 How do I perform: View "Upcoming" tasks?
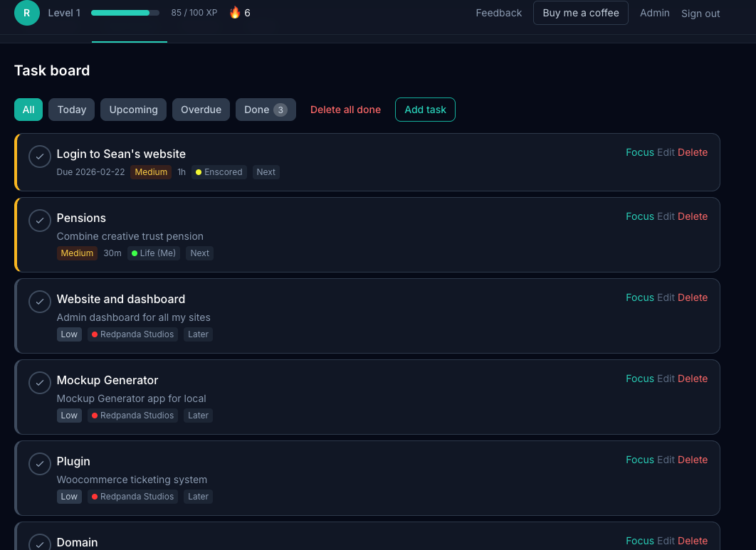(133, 110)
